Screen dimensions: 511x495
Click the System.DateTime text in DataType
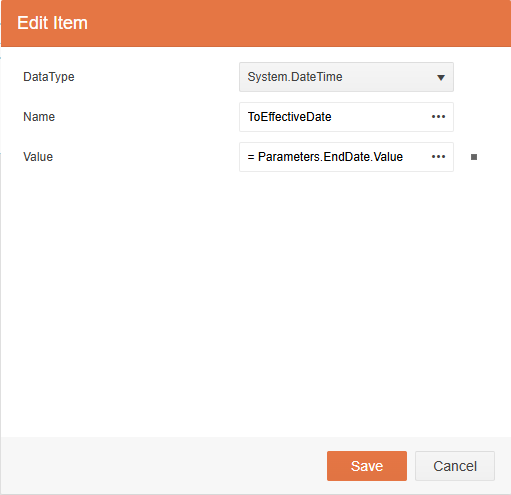(295, 77)
